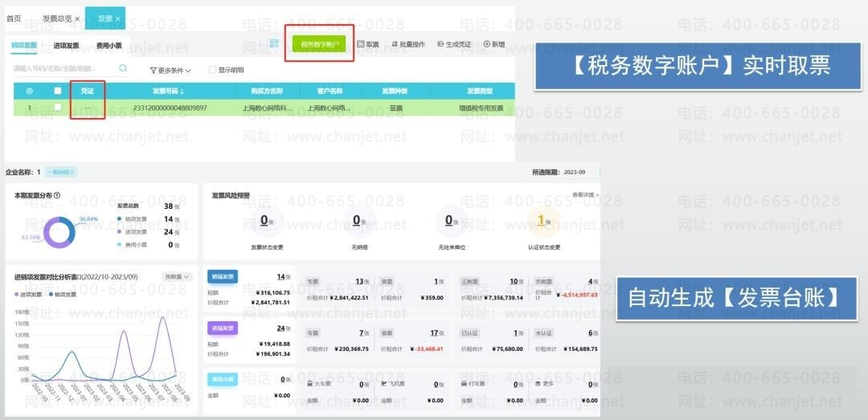868x420 pixels.
Task: Open the 所选账期 2023-09 period picker
Action: (575, 172)
